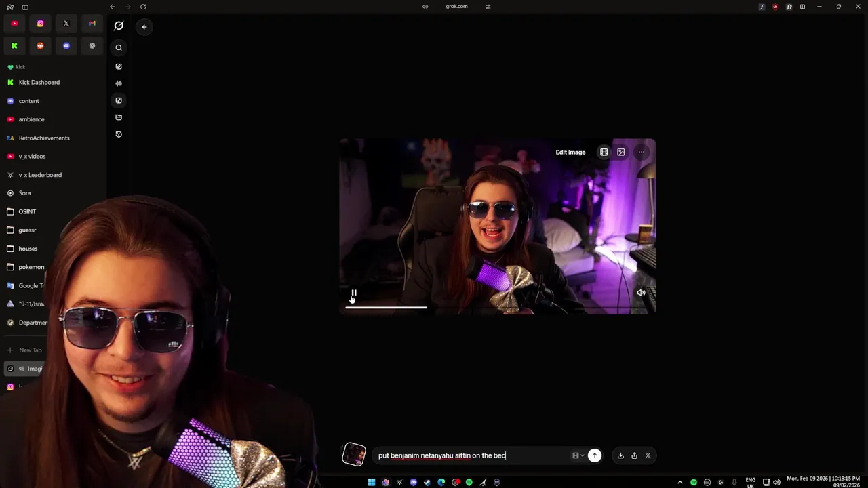Screen dimensions: 868x488
Task: Open the Windows Start menu
Action: (x=372, y=483)
